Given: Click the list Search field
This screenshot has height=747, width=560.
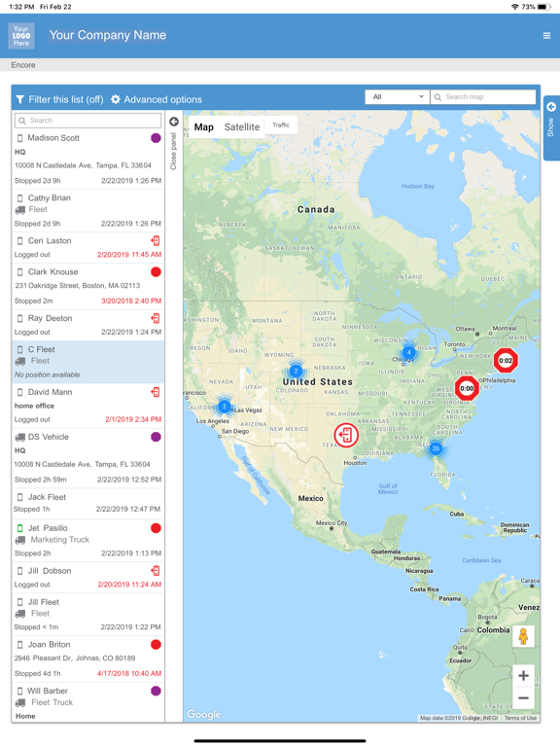Looking at the screenshot, I should coord(88,121).
